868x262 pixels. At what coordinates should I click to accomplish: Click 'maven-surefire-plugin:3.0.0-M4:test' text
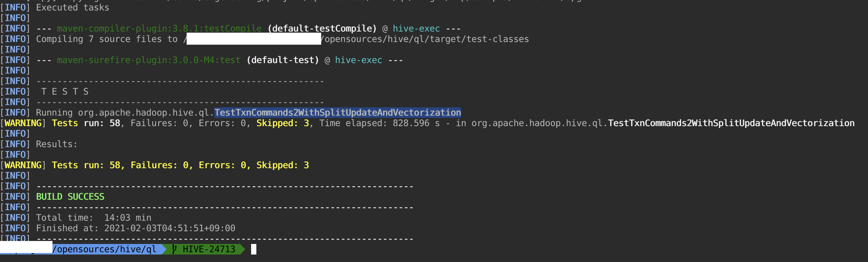(x=149, y=60)
